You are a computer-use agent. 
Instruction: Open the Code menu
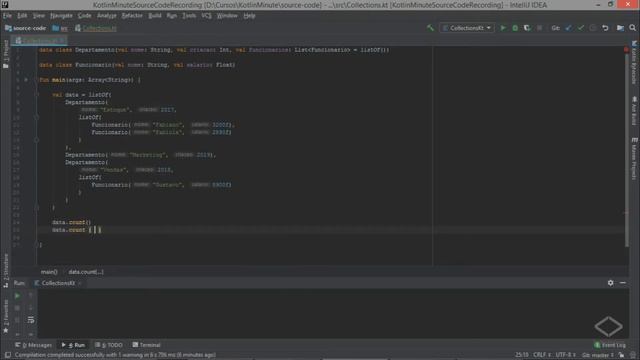coord(84,16)
